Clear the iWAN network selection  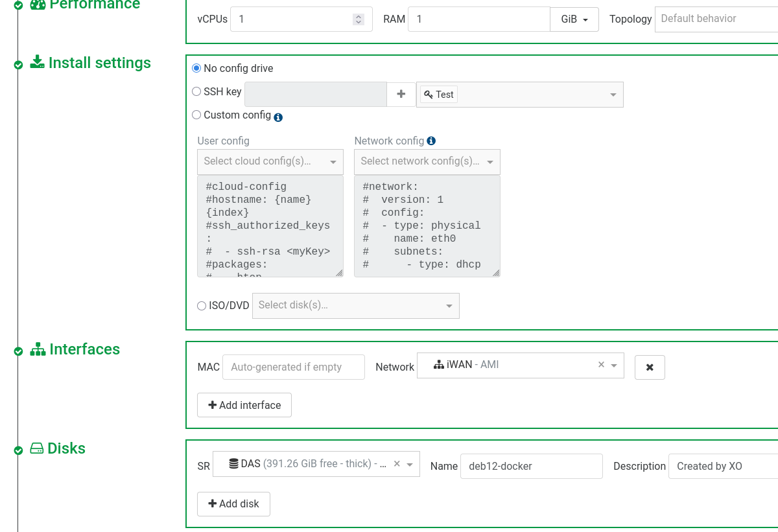pyautogui.click(x=601, y=365)
